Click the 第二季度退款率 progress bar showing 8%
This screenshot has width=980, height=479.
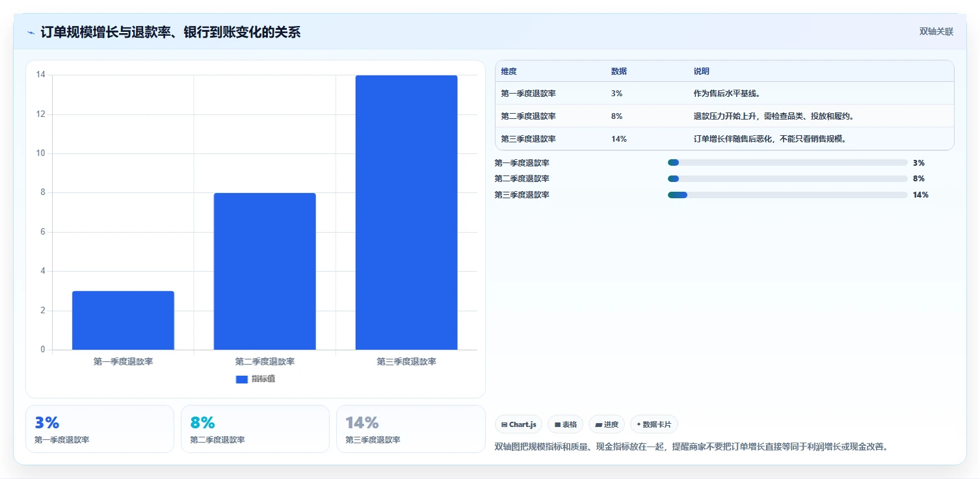click(788, 178)
